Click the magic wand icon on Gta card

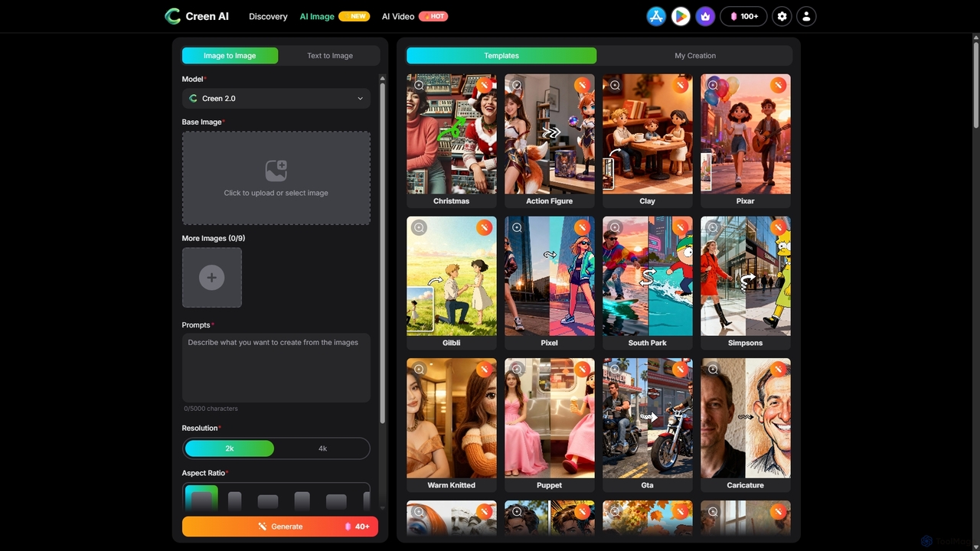click(x=680, y=370)
